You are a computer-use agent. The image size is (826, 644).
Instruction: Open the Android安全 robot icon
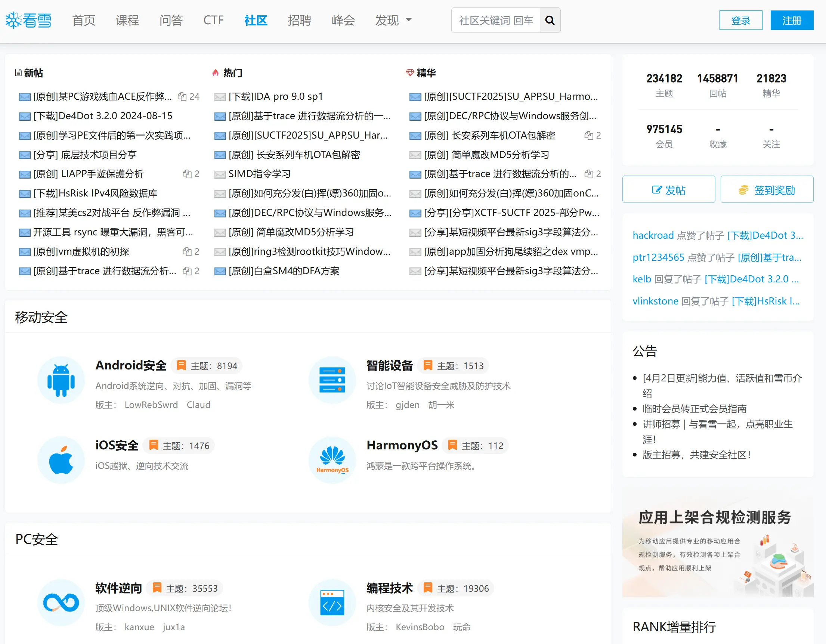coord(61,380)
